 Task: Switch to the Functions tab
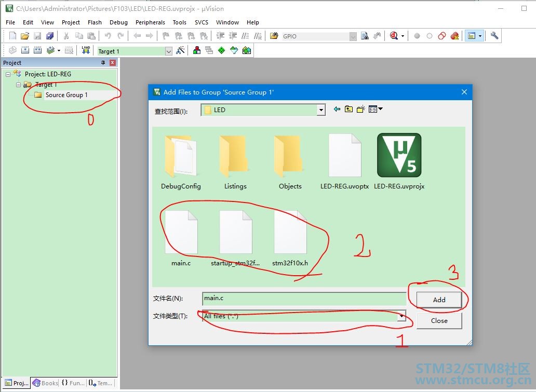pos(73,383)
